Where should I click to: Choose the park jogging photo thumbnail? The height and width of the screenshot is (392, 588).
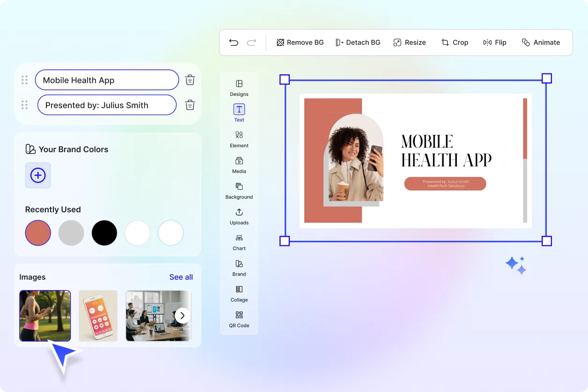[x=45, y=315]
